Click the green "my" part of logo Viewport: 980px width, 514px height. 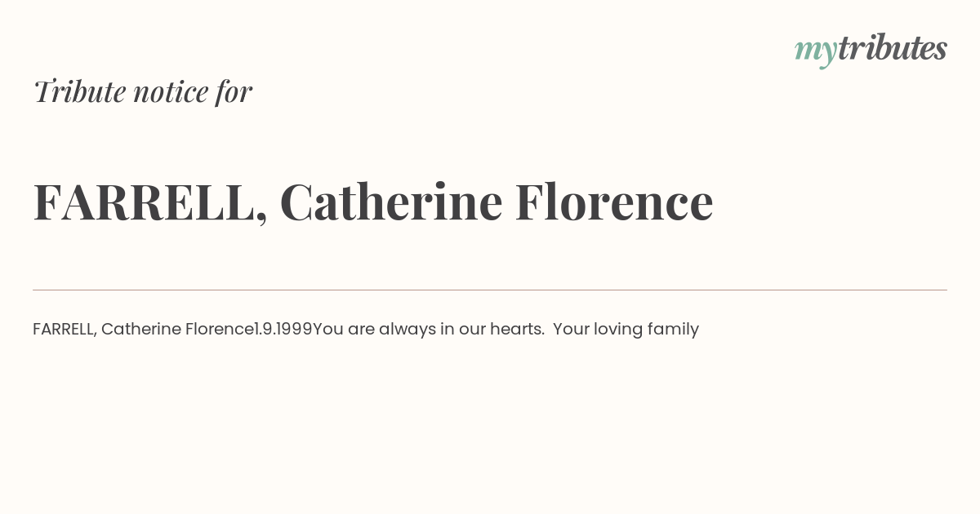click(816, 53)
